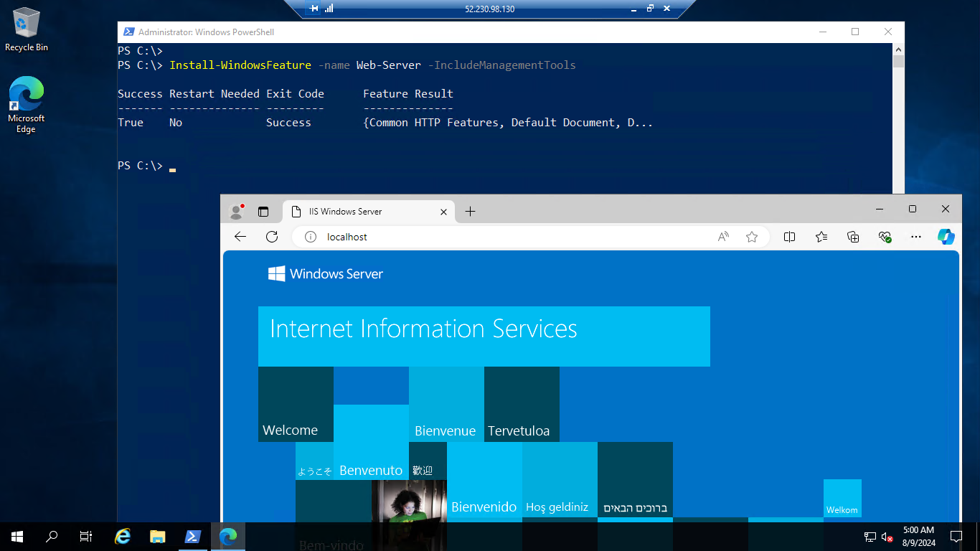
Task: Launch Internet Explorer from taskbar
Action: [123, 536]
